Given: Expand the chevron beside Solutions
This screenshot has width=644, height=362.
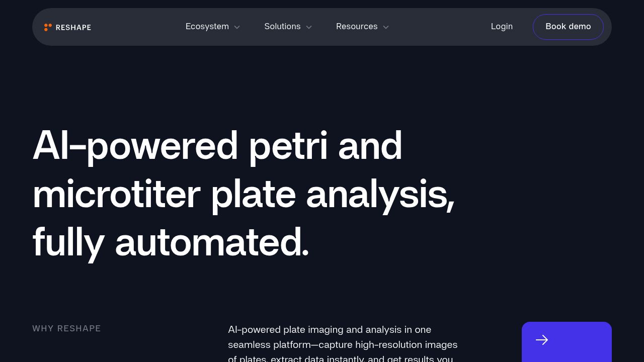Looking at the screenshot, I should click(309, 27).
